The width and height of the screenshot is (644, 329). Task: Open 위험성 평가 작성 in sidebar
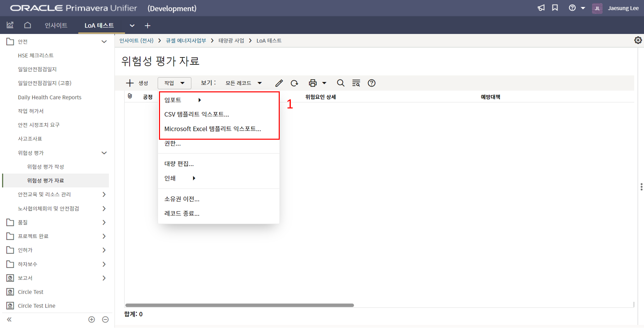click(x=45, y=167)
